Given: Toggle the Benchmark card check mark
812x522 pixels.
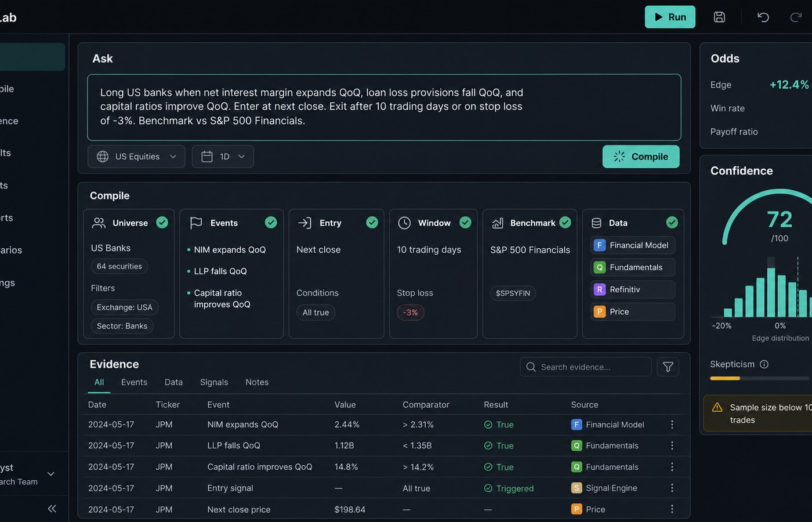Looking at the screenshot, I should [x=565, y=222].
